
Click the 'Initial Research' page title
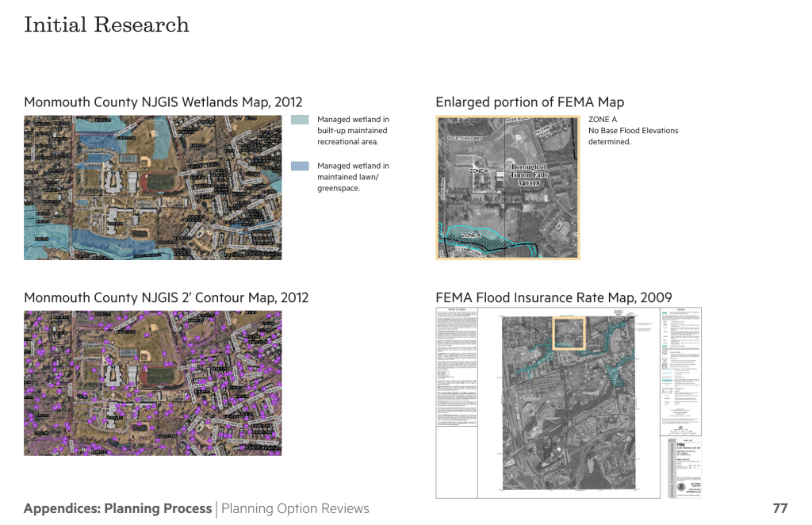coord(106,25)
